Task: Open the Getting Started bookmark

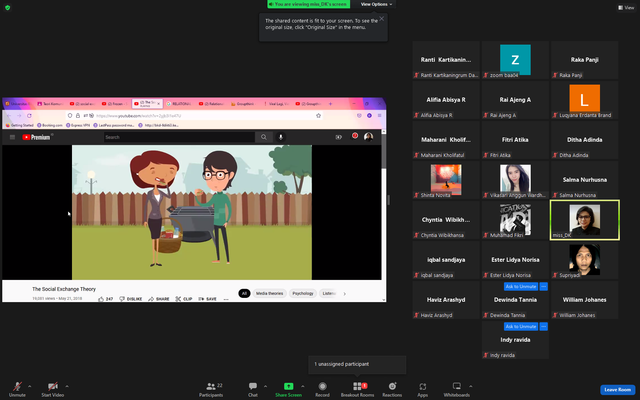Action: [x=20, y=125]
